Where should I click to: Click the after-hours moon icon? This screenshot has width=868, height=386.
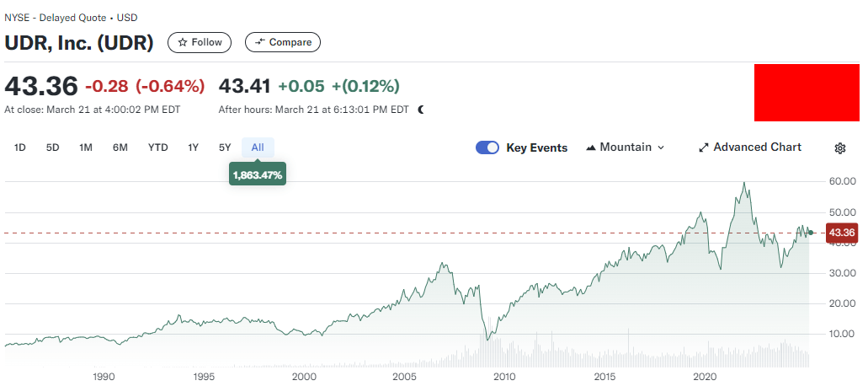click(x=421, y=110)
